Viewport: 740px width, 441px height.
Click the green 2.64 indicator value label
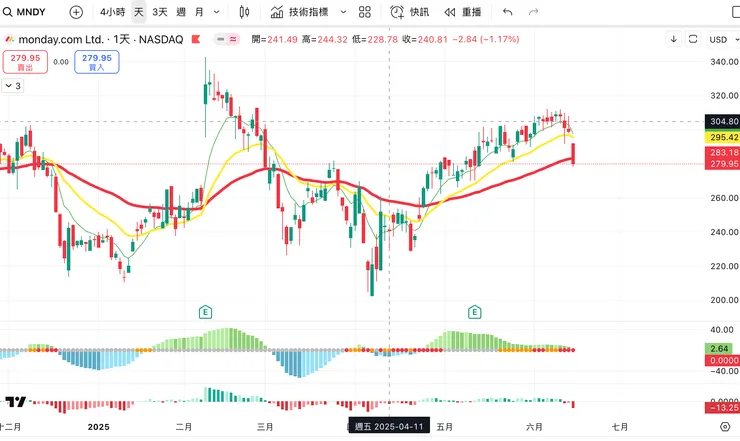pos(719,348)
